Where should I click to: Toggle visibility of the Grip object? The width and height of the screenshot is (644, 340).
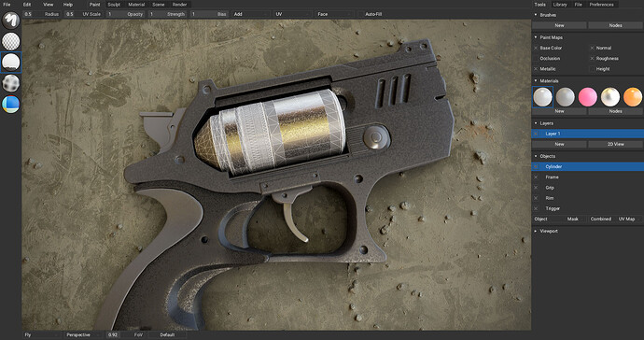(536, 188)
